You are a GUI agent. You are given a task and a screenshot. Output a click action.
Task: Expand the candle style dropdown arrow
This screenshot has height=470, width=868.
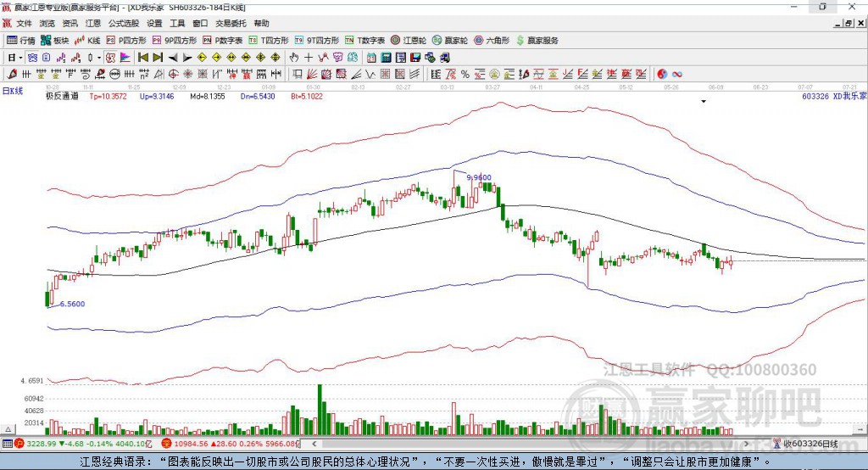[x=99, y=58]
